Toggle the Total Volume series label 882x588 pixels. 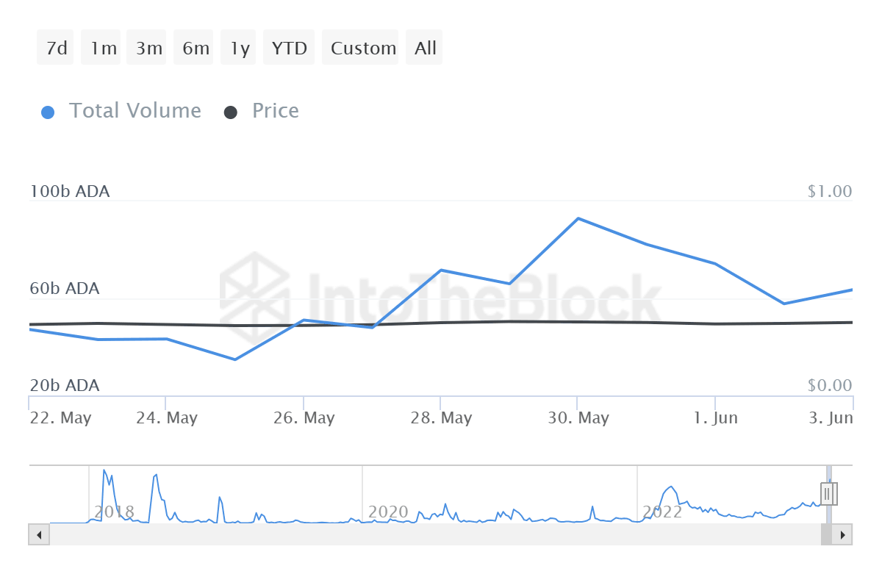tap(135, 111)
